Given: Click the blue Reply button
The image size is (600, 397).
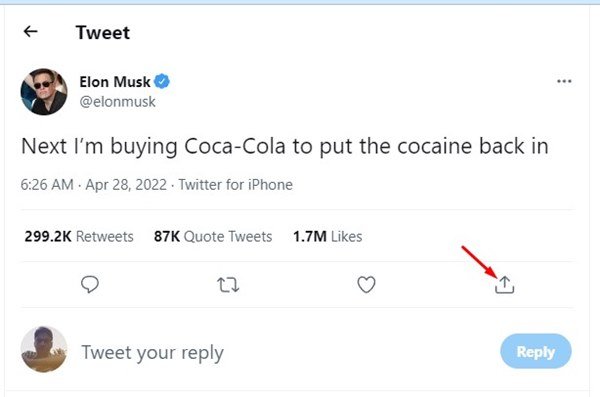Looking at the screenshot, I should coord(536,351).
